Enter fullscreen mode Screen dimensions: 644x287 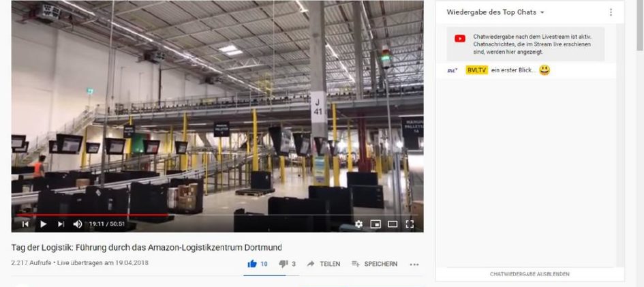coord(410,224)
